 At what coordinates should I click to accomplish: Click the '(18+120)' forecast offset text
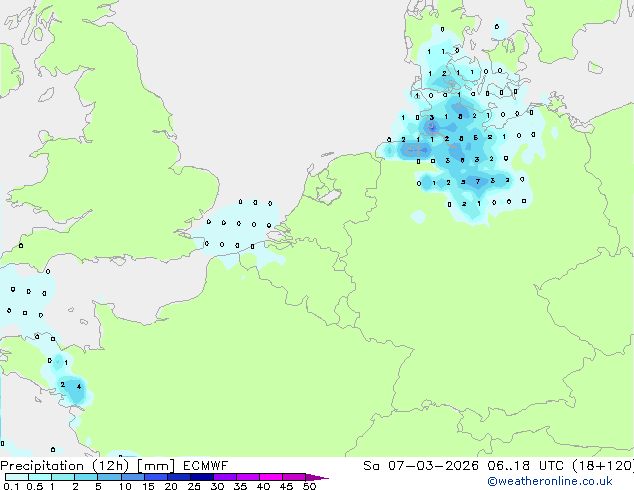(x=602, y=466)
